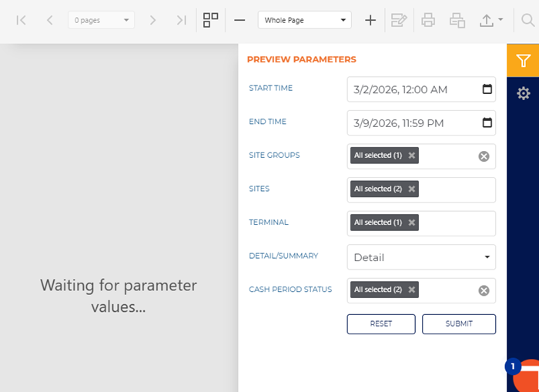This screenshot has height=392, width=539.
Task: Open the Whole Page zoom dropdown
Action: pos(304,20)
